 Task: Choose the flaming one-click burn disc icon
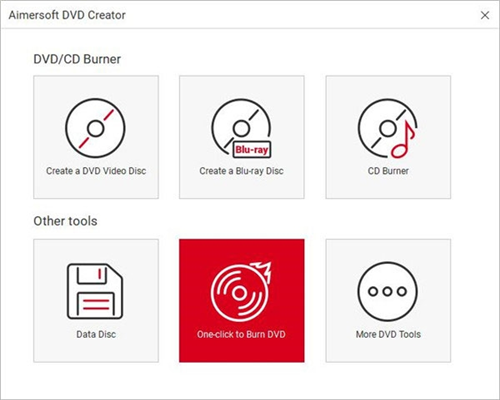[241, 291]
